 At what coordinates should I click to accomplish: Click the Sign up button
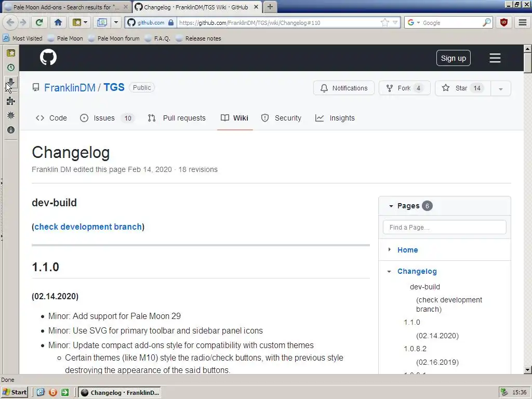coord(453,58)
